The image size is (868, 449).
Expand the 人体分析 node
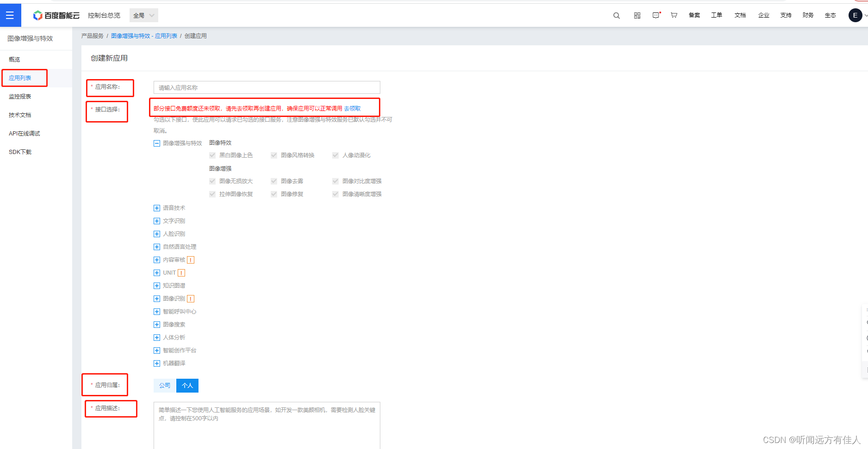tap(157, 338)
